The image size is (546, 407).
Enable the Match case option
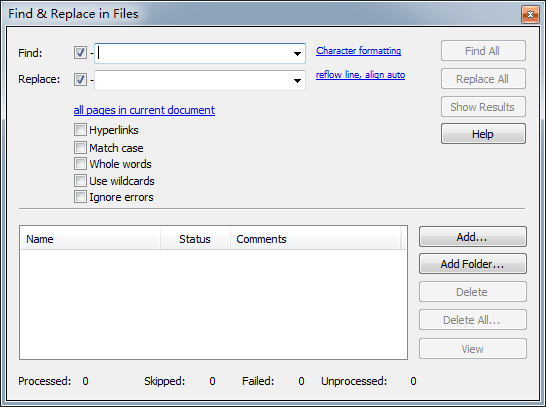(x=80, y=148)
